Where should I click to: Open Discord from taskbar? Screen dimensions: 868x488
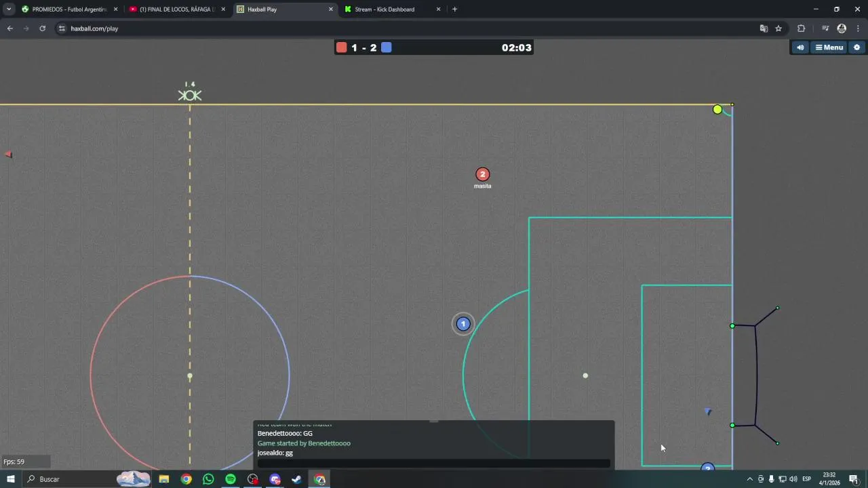275,479
